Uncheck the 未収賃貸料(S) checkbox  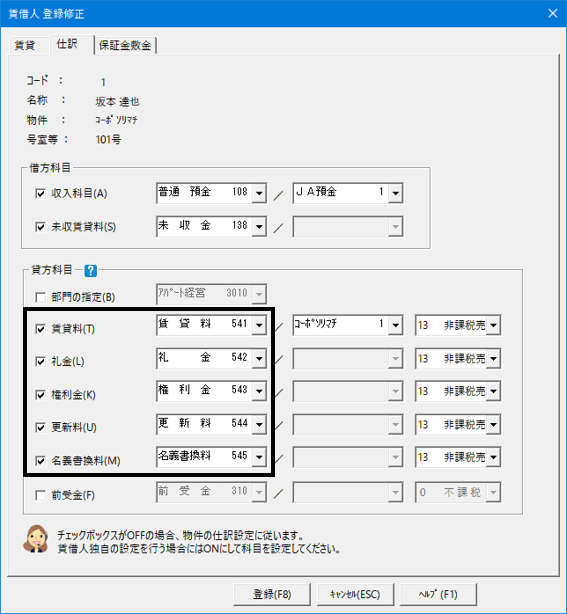click(40, 227)
